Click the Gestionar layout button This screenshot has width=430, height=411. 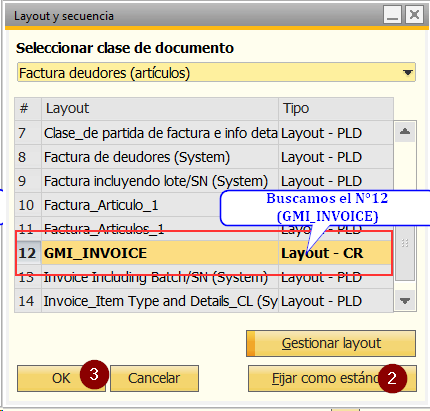(x=331, y=343)
